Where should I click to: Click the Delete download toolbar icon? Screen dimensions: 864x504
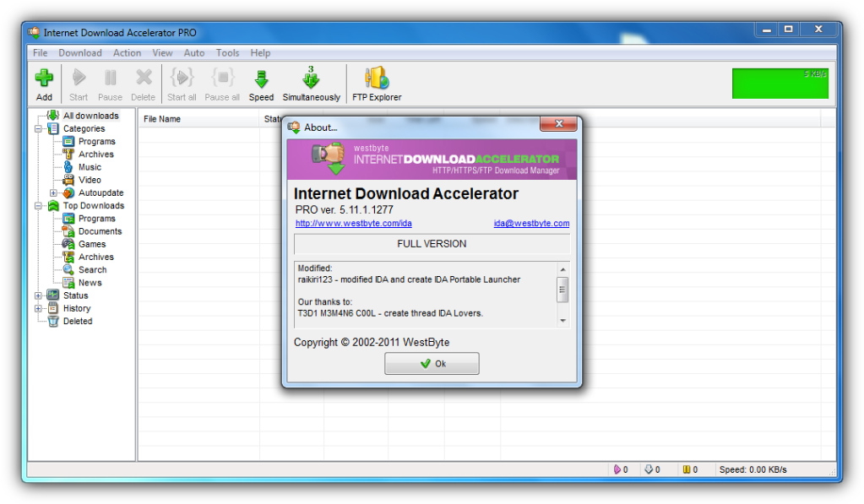pyautogui.click(x=144, y=78)
